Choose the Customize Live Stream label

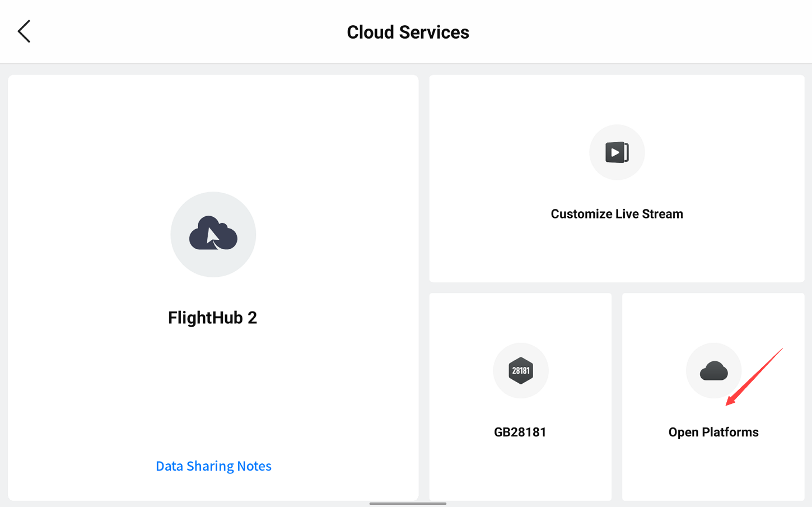point(617,214)
